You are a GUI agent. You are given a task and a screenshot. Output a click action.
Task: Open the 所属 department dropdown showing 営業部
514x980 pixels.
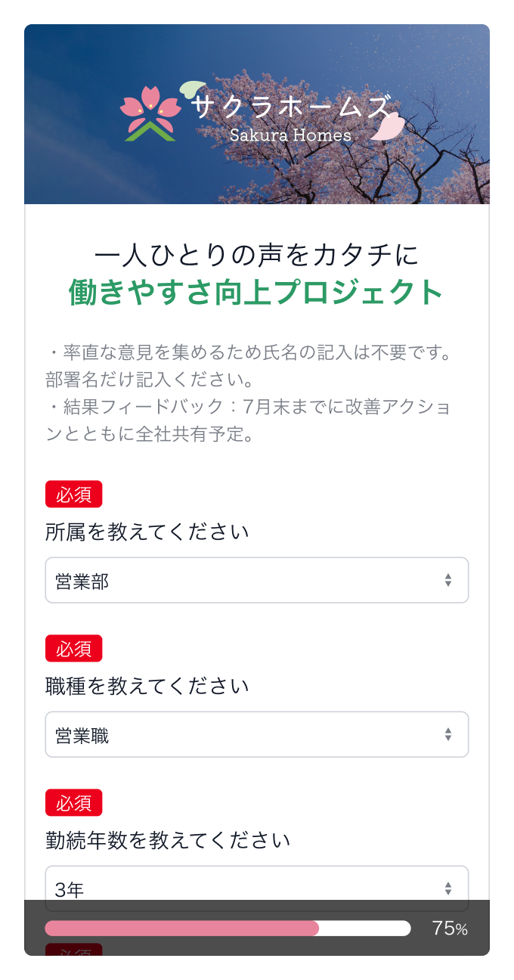pos(257,580)
